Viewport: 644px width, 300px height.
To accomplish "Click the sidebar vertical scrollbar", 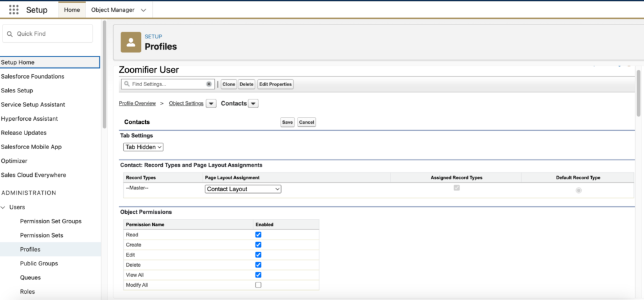I will point(104,74).
